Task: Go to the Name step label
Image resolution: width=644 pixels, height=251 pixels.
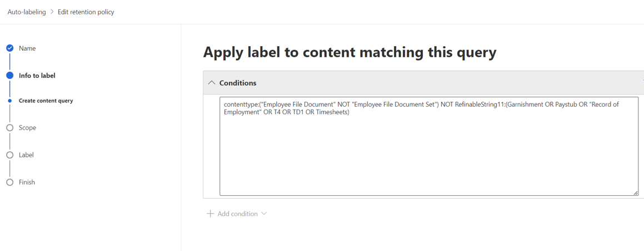Action: tap(27, 48)
